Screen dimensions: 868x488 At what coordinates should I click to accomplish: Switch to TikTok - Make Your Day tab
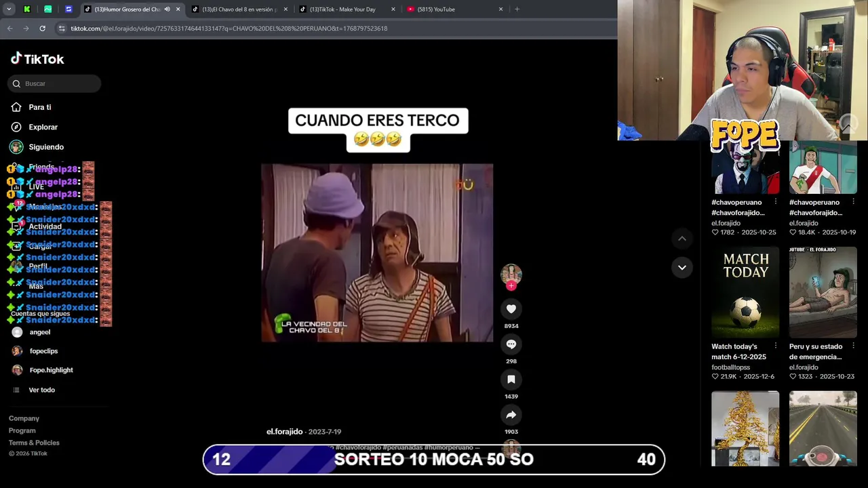tap(347, 9)
